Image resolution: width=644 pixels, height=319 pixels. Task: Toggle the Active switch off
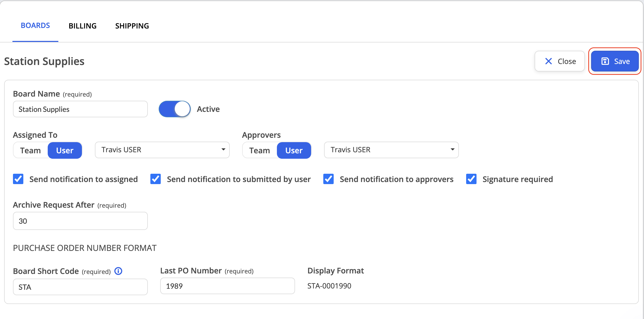point(175,109)
